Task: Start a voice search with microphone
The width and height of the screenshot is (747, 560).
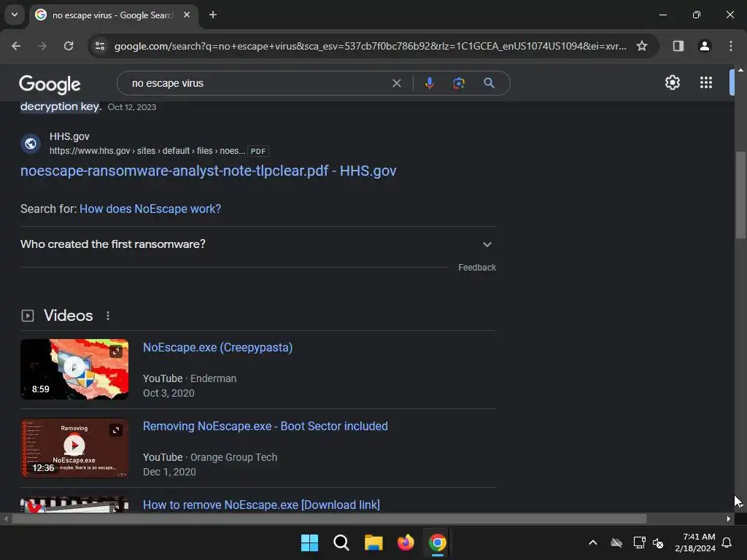Action: point(429,83)
